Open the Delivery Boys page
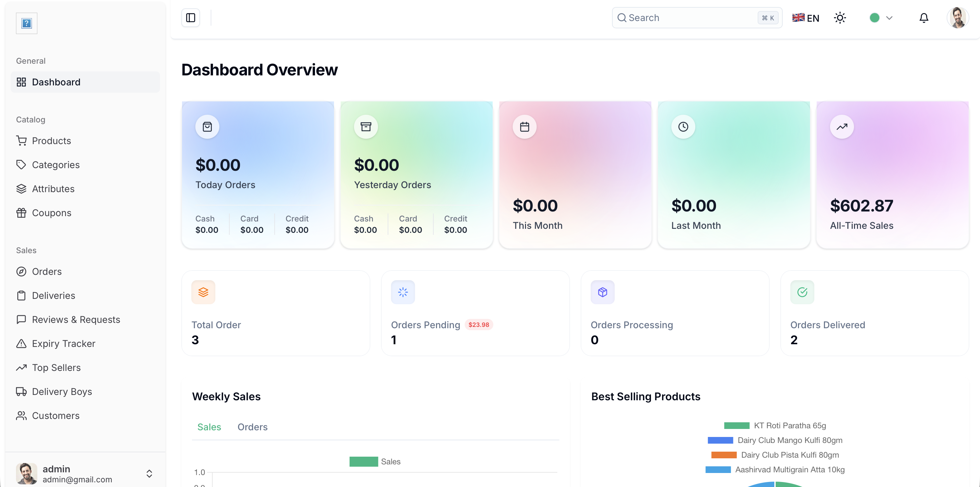This screenshot has width=980, height=487. (85, 391)
